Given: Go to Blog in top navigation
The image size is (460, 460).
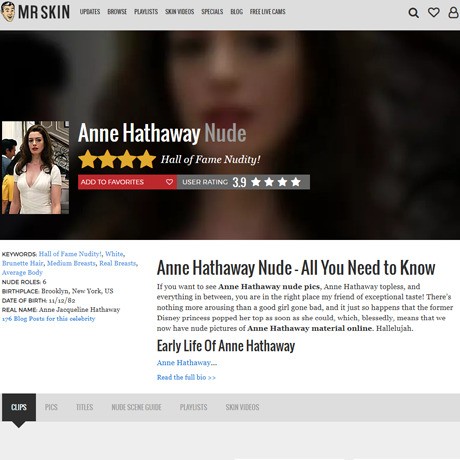Looking at the screenshot, I should (237, 12).
